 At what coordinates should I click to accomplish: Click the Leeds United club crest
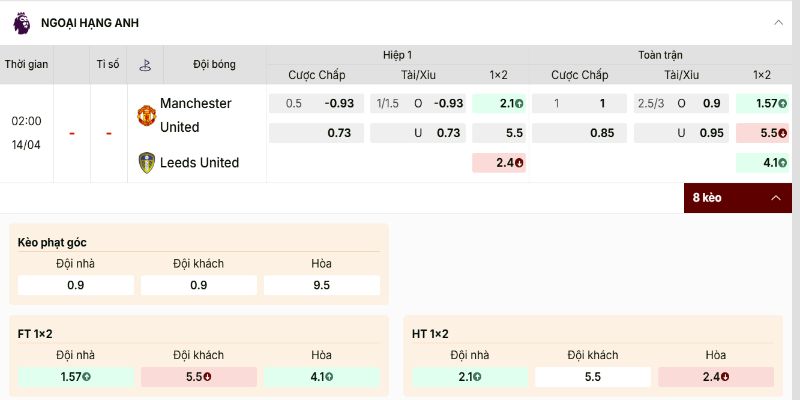coord(146,162)
